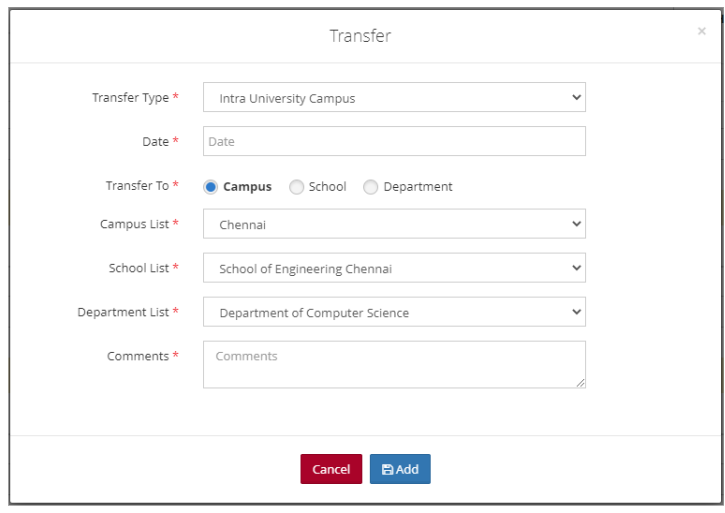Pick the Department radio option
Screen dimensions: 725x513
371,187
